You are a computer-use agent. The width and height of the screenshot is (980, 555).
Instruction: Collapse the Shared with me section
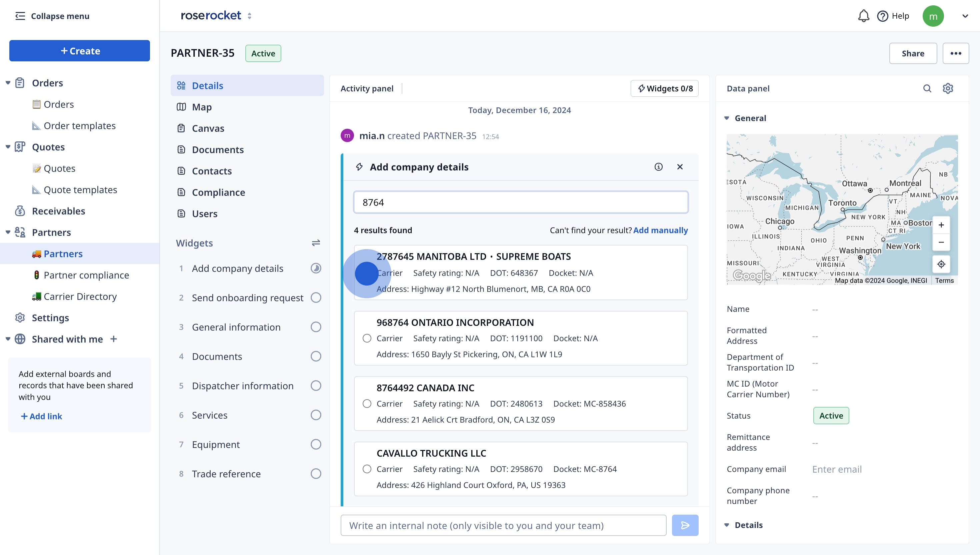point(8,339)
